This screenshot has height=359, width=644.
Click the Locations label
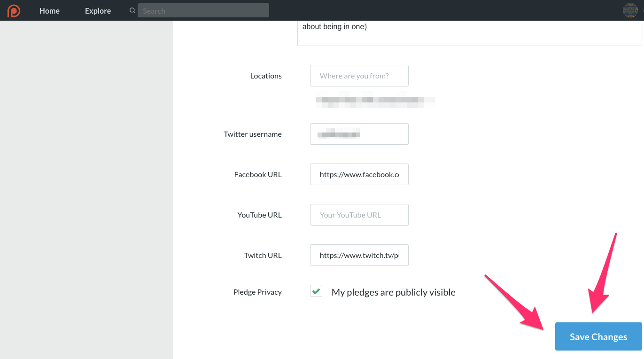[266, 76]
